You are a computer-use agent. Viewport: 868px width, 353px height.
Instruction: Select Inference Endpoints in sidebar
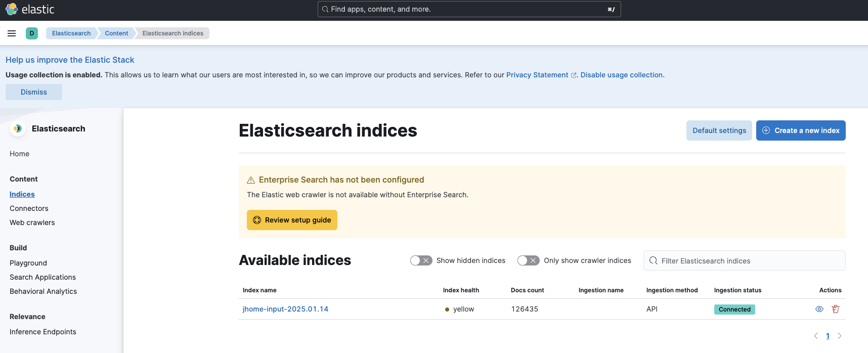pos(43,332)
